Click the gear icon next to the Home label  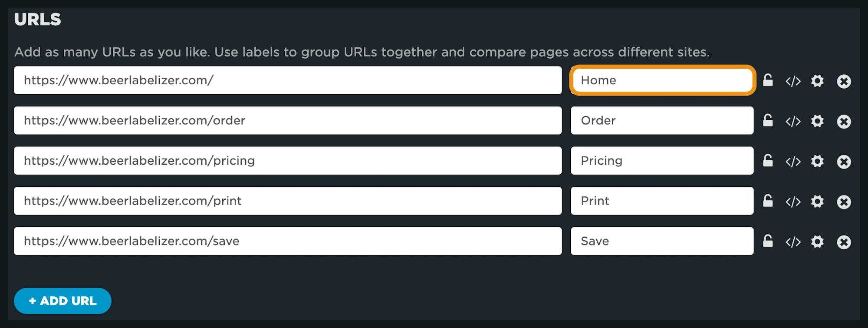click(x=817, y=81)
